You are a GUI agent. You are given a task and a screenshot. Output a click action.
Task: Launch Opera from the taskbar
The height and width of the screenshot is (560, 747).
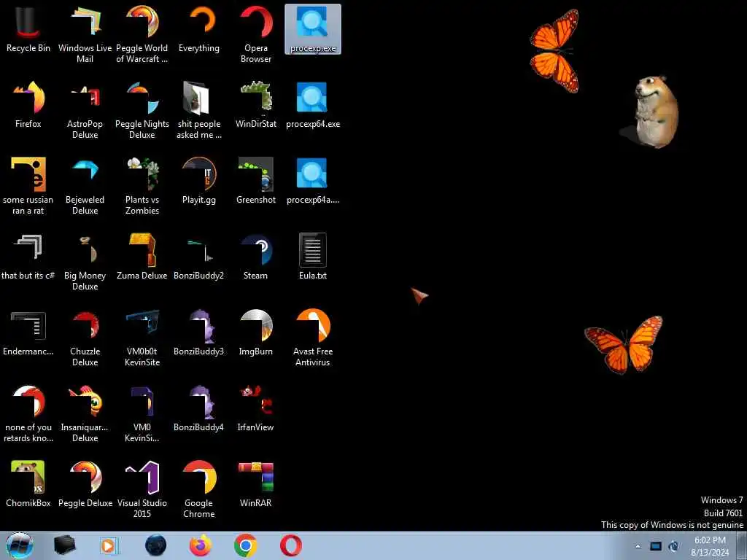point(290,545)
